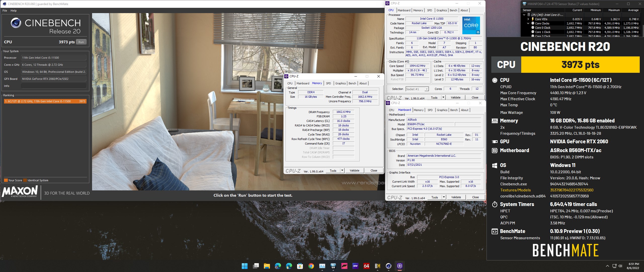Click the Core VIDs lightning bolt icon
Image resolution: width=644 pixels, height=272 pixels.
coord(533,19)
